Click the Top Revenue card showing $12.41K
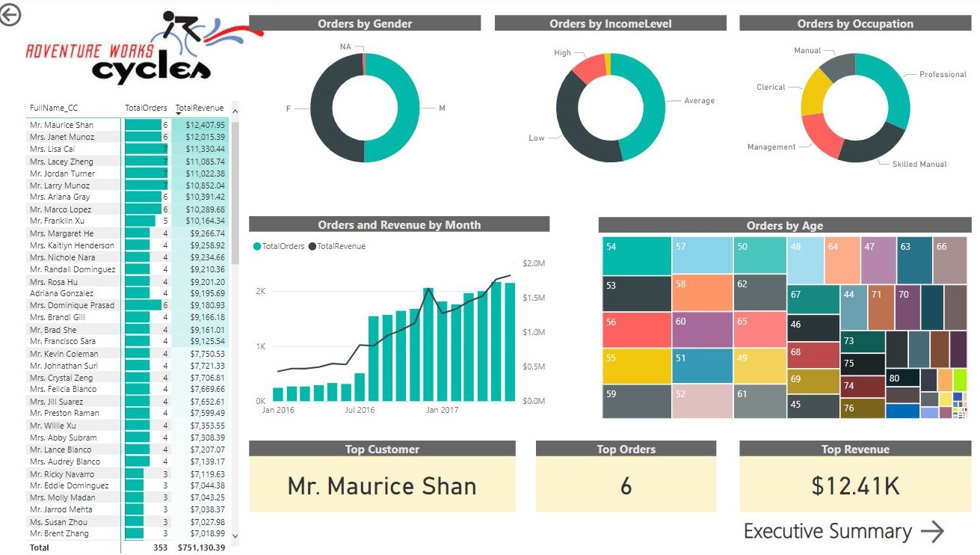The width and height of the screenshot is (980, 555). pyautogui.click(x=855, y=486)
